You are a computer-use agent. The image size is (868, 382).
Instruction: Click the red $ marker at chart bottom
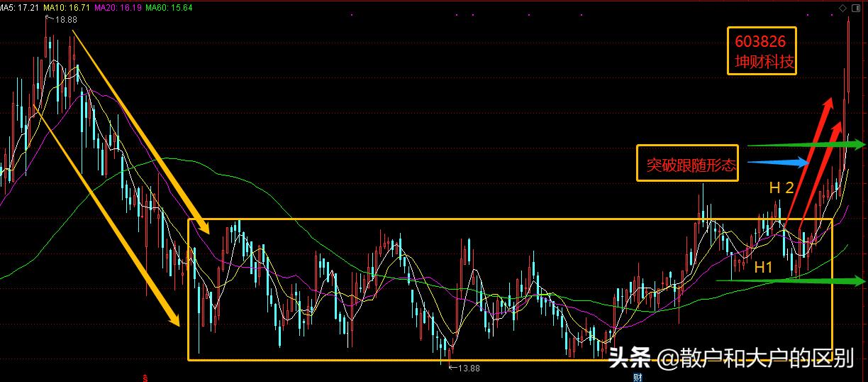pyautogui.click(x=145, y=378)
